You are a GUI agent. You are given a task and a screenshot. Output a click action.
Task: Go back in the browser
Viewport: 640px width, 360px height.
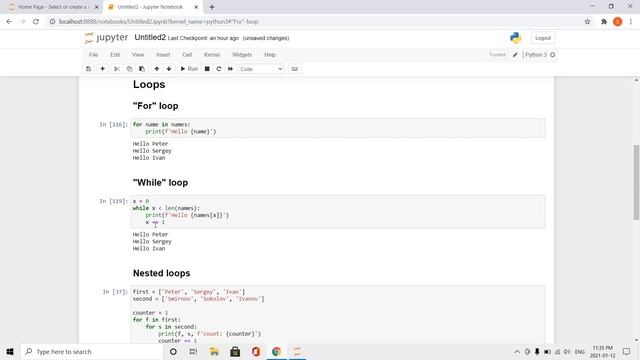[x=9, y=22]
